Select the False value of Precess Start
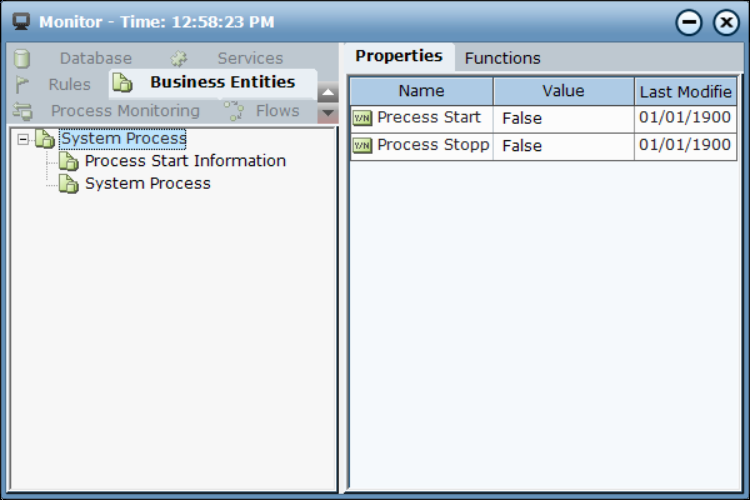 [522, 118]
